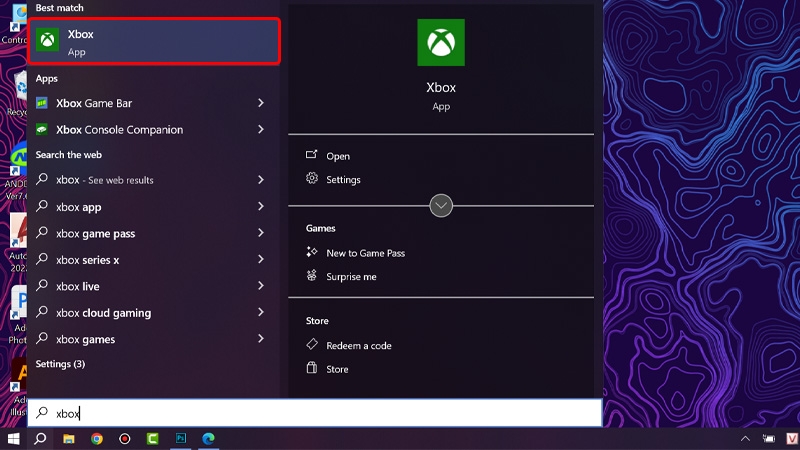Expand 'xbox game pass' suggestion chevron
800x450 pixels.
[261, 233]
